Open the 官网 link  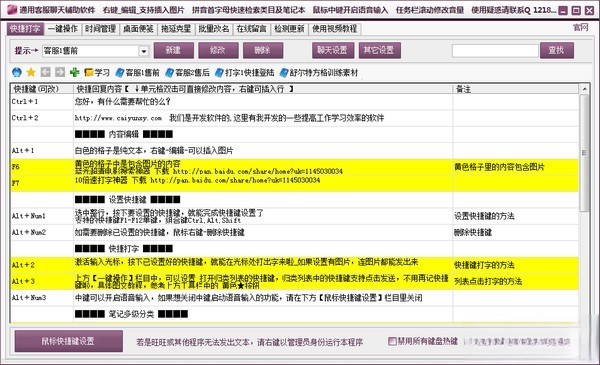pyautogui.click(x=580, y=28)
